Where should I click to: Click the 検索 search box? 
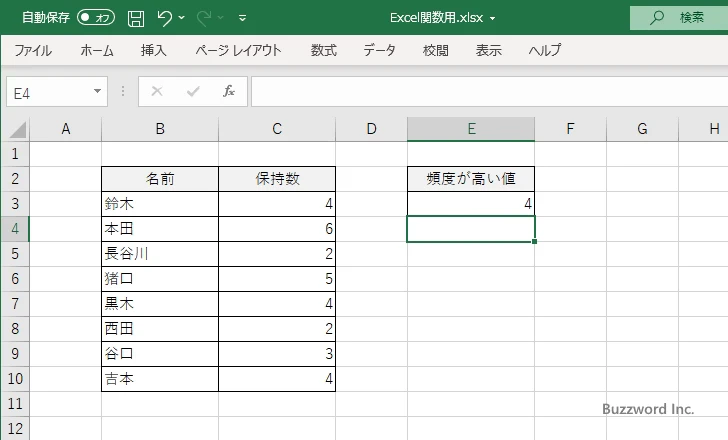pyautogui.click(x=679, y=18)
